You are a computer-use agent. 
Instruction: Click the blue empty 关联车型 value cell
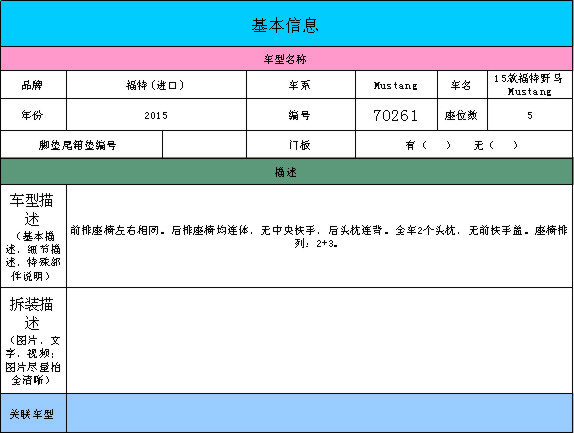pos(320,413)
